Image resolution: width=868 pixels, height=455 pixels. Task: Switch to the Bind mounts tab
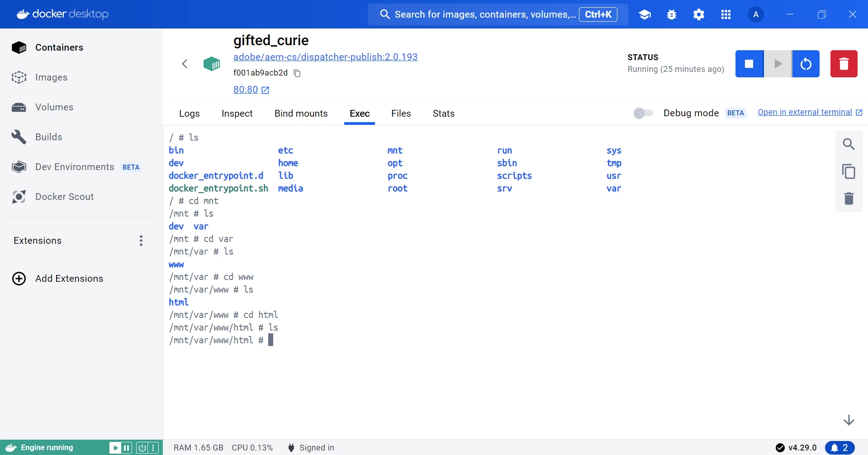pyautogui.click(x=301, y=114)
